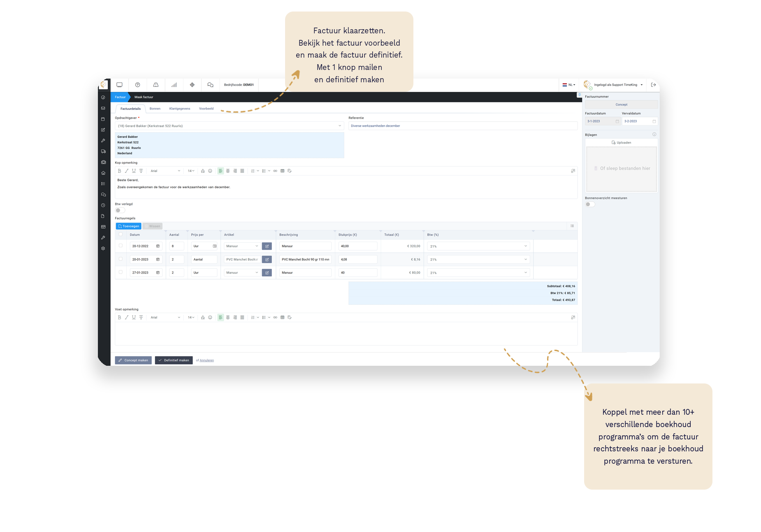Enable Bonnenoverzicht meesturen toggle
This screenshot has height=532, width=761.
tap(590, 204)
